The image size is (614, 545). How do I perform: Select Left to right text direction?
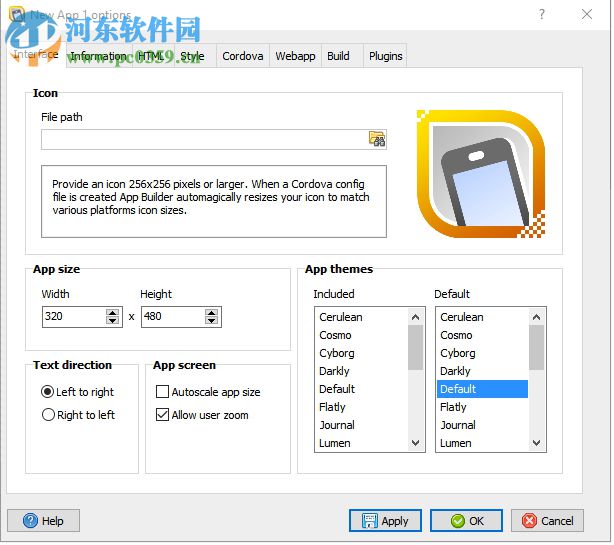77,392
